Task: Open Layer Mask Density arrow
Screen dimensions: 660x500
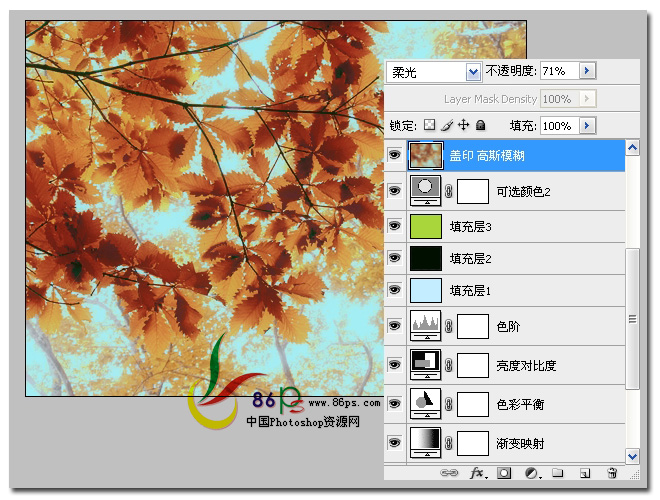Action: coord(587,99)
